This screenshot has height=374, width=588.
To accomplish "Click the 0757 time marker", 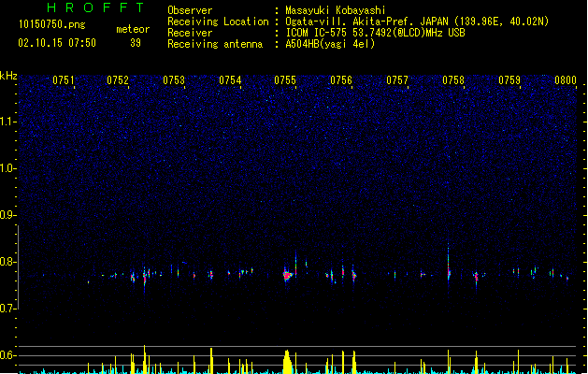I will tap(397, 80).
